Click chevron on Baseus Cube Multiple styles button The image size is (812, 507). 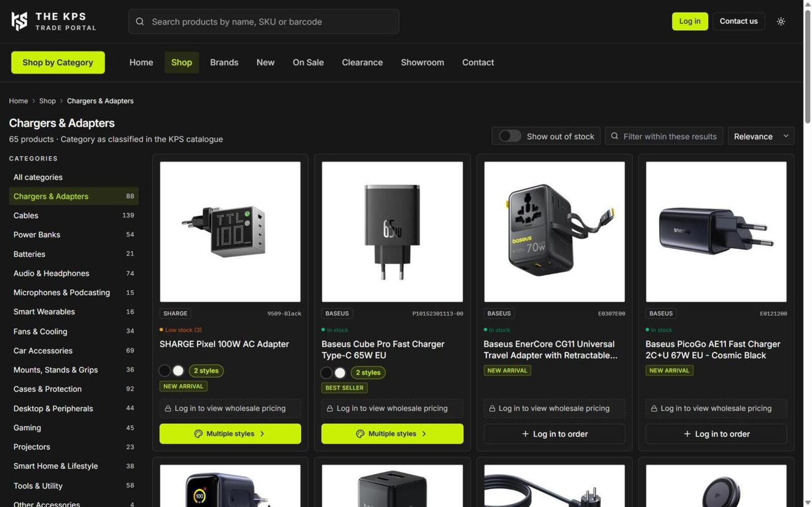point(424,434)
